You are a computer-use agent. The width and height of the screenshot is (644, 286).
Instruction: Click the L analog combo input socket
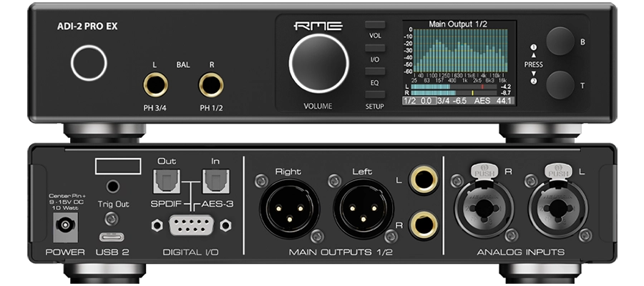tap(559, 208)
